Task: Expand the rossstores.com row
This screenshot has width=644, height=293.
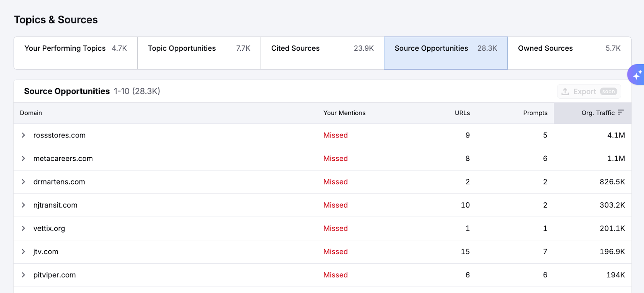Action: (x=23, y=135)
